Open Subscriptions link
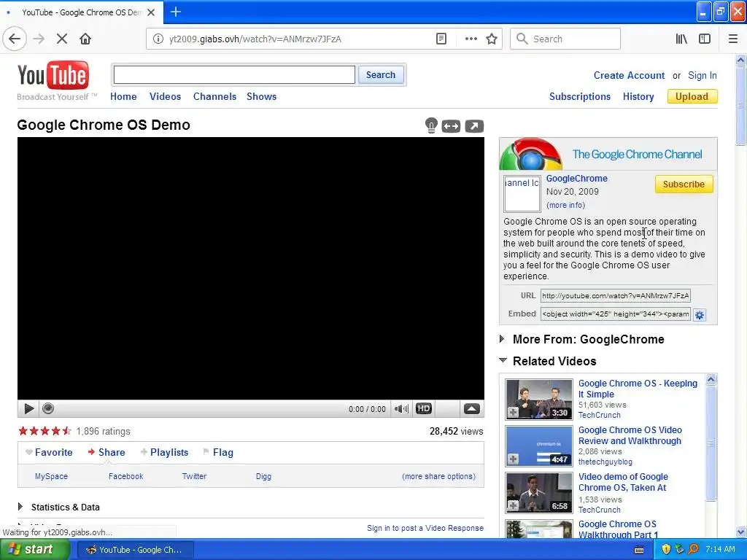 [580, 97]
